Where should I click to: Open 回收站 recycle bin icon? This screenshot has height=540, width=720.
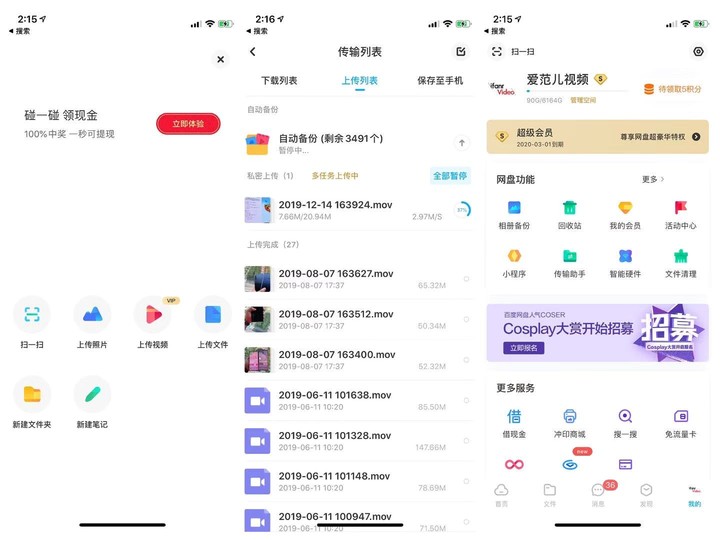569,208
